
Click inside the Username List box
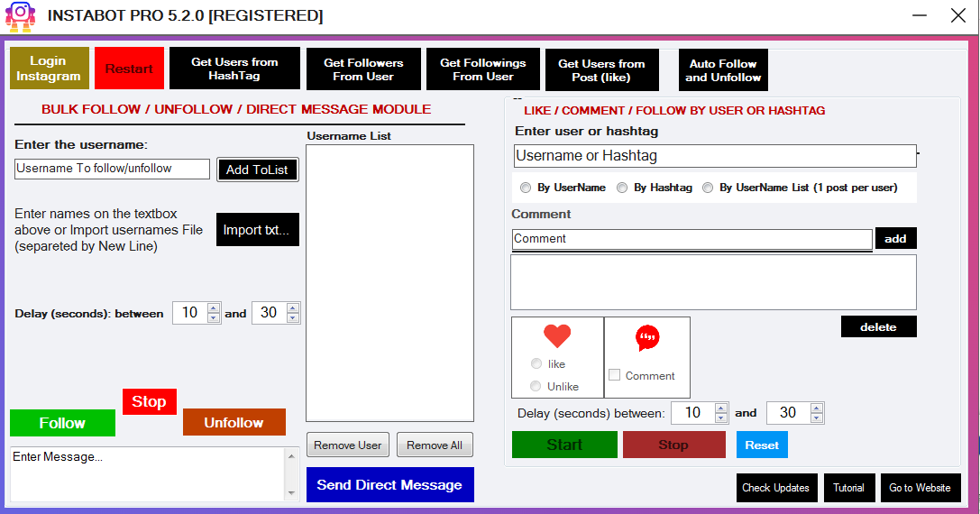(x=389, y=283)
